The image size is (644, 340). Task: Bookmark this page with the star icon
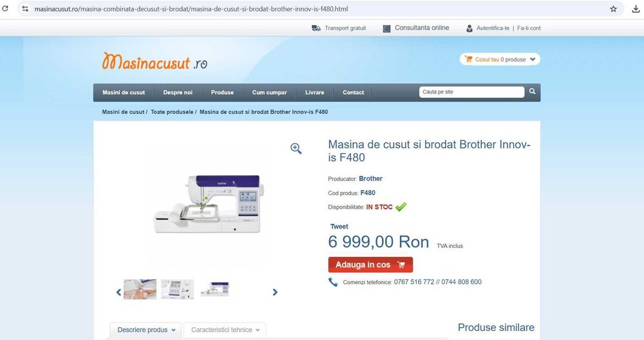coord(613,8)
